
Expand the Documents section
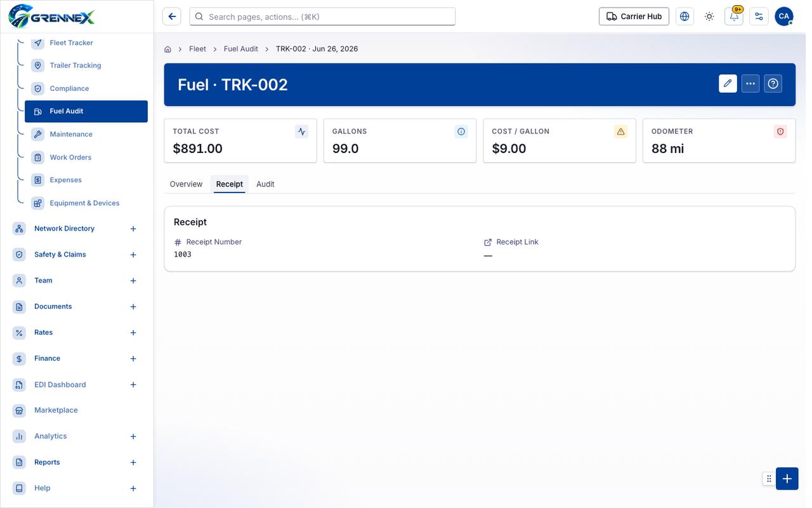click(x=133, y=307)
